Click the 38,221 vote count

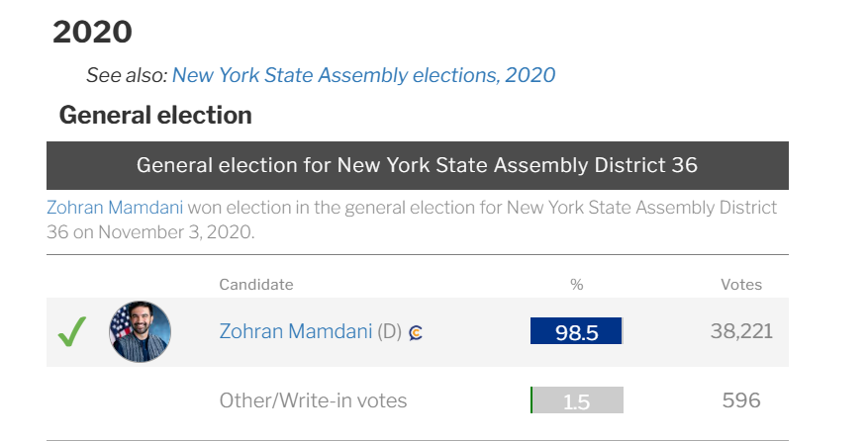click(x=740, y=332)
